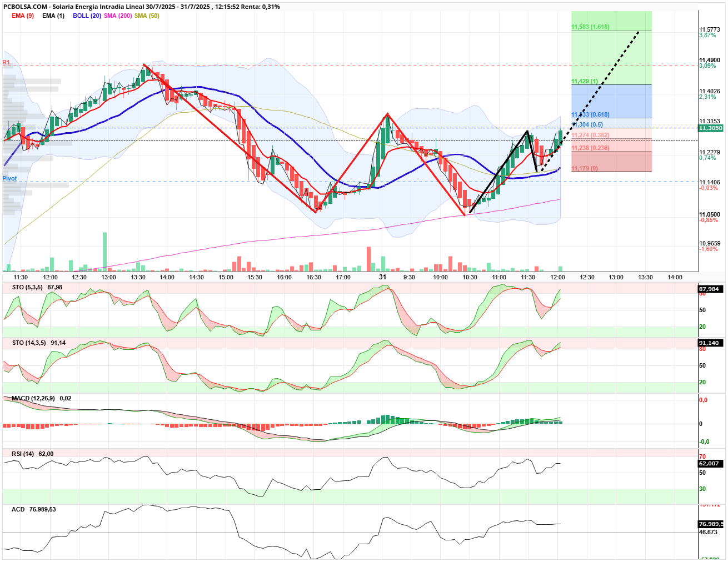Select the BOLL (20) legend label

[87, 16]
